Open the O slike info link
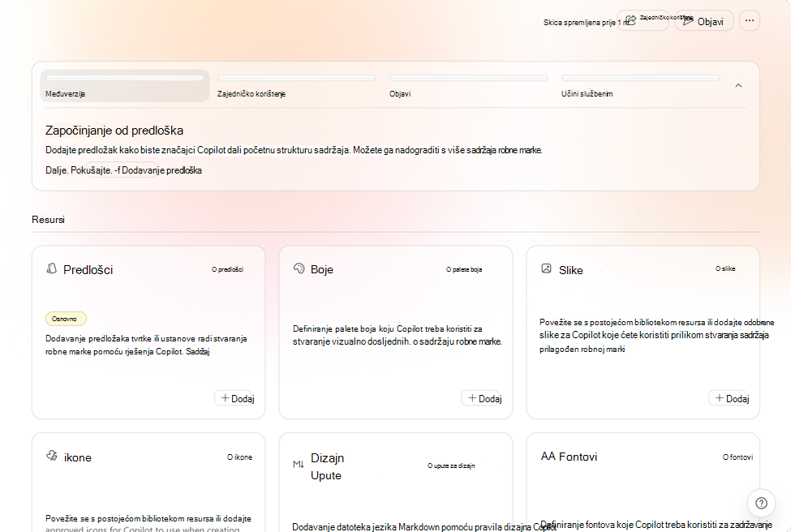This screenshot has width=791, height=532. pos(725,268)
